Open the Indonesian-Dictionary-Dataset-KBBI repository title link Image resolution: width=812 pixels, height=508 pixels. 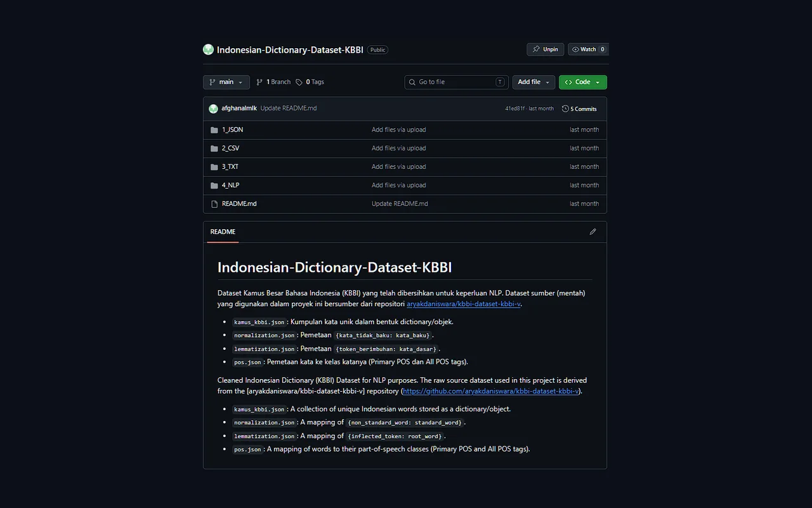point(290,50)
